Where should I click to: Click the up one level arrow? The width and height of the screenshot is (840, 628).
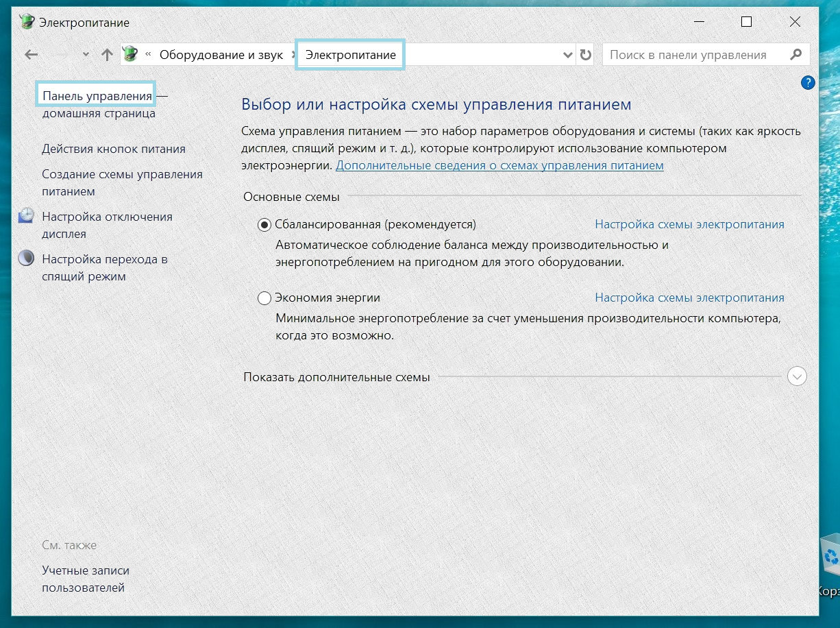[x=107, y=55]
